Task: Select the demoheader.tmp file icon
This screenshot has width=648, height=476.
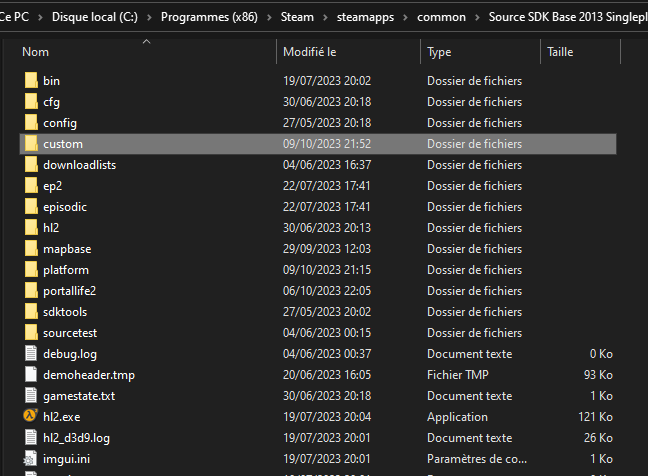Action: [29, 375]
